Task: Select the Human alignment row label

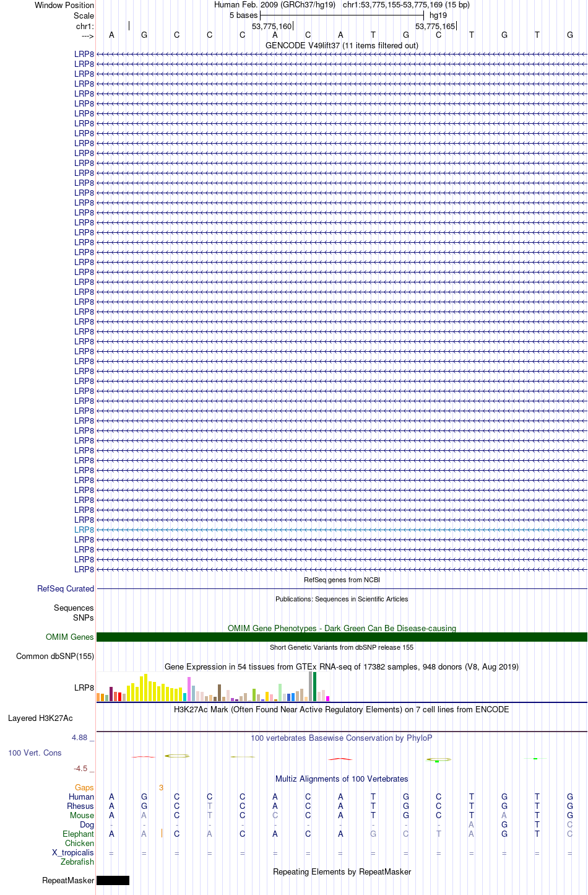Action: point(81,797)
